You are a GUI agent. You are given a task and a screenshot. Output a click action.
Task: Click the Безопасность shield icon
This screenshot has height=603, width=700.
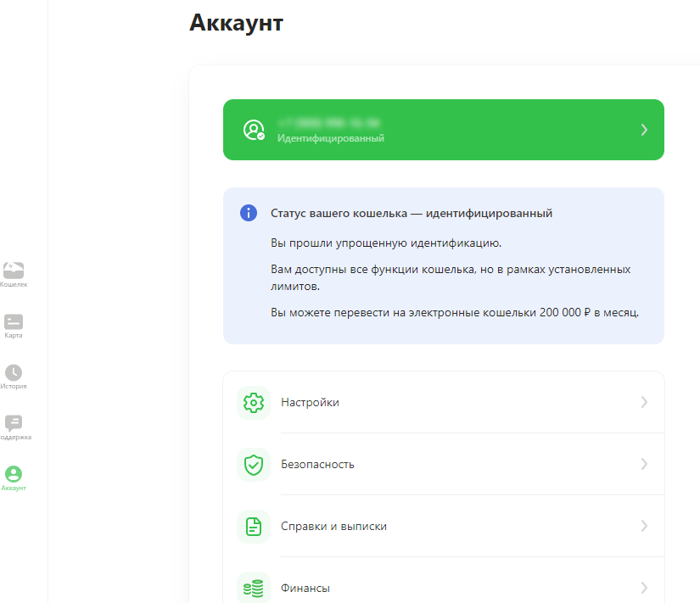[254, 465]
